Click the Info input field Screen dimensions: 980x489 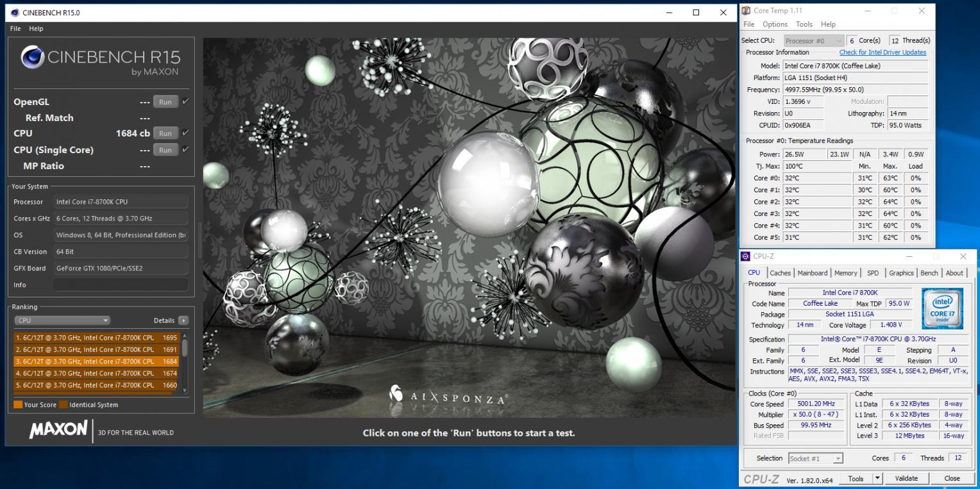click(121, 285)
